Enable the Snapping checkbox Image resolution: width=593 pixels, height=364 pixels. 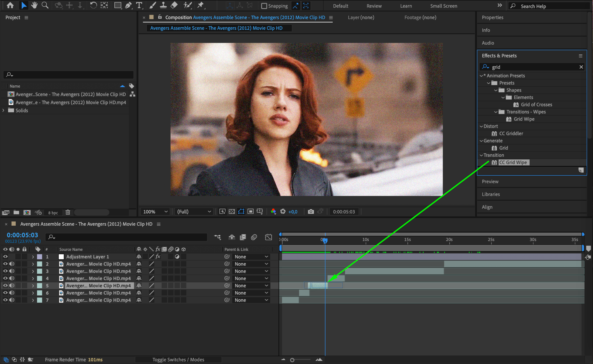point(264,6)
